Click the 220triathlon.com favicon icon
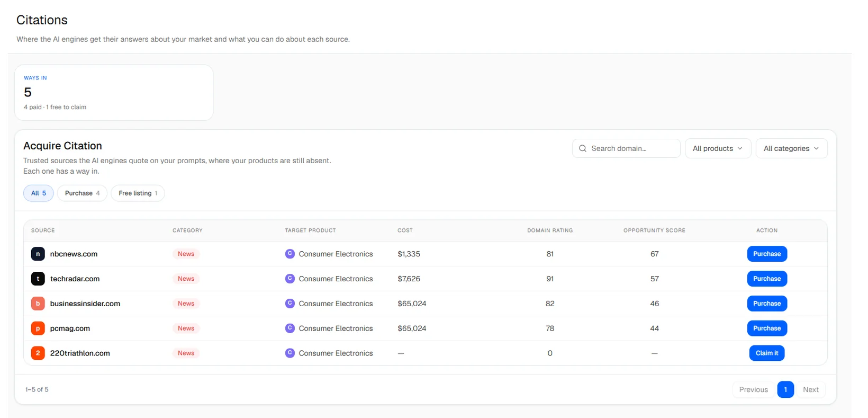Screen dimensions: 868x418 point(38,353)
